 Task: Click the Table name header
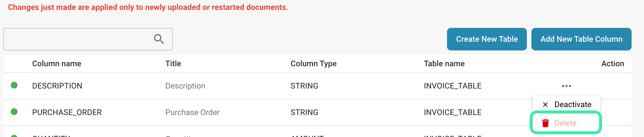pos(444,64)
